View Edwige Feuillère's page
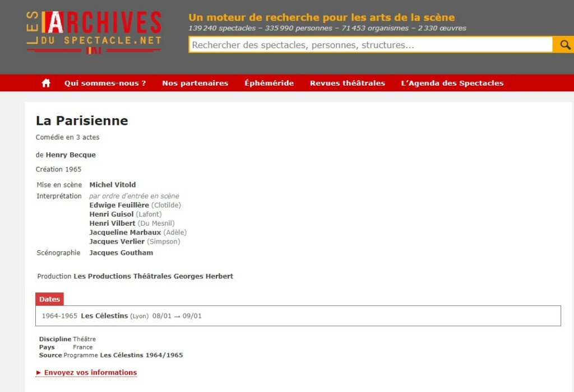The height and width of the screenshot is (392, 574). coord(119,205)
